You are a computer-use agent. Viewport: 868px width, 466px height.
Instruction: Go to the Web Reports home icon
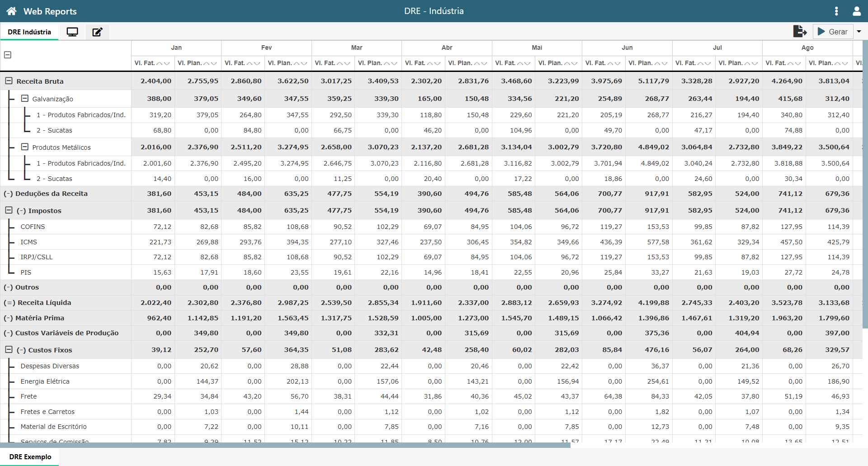(11, 11)
